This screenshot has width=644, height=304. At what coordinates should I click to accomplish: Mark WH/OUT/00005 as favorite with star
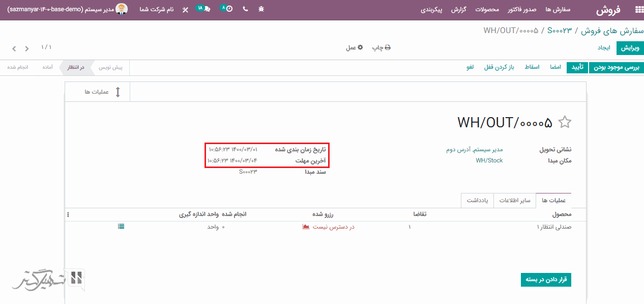tap(565, 122)
